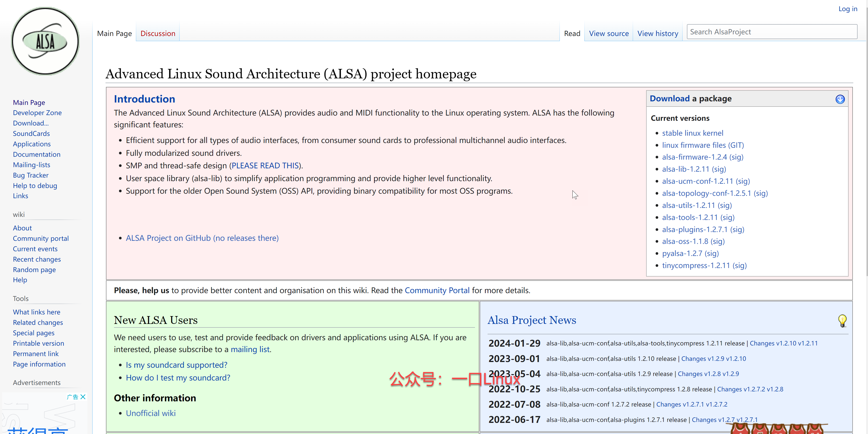
Task: Click the Discussion tab icon
Action: pos(158,33)
